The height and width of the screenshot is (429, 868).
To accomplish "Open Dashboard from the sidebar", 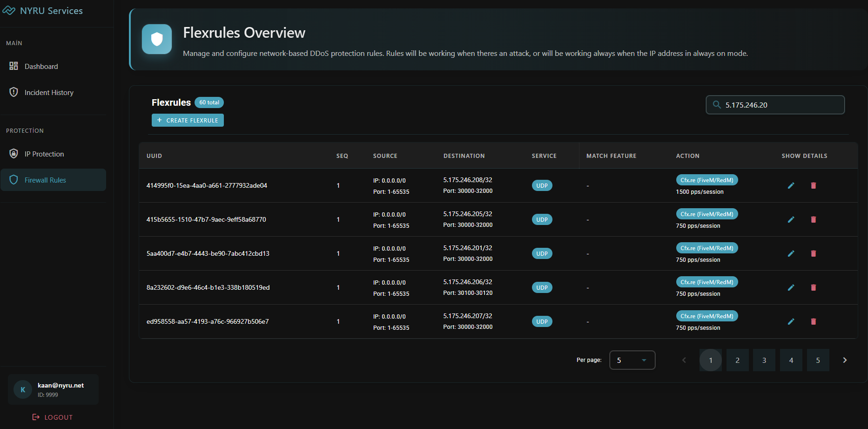I will (x=41, y=67).
